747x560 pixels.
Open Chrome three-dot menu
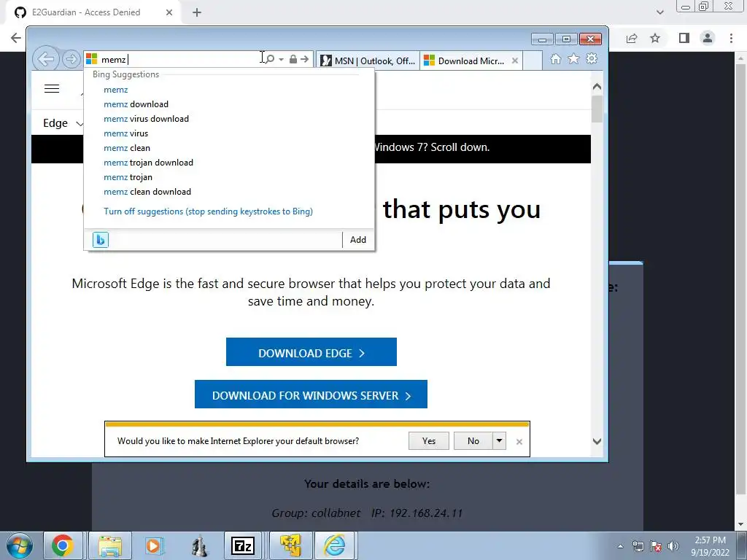[731, 38]
